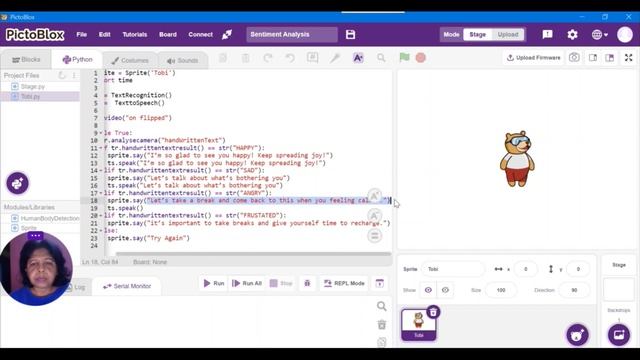Refresh the Project Files list
Image resolution: width=640 pixels, height=360 pixels.
click(x=62, y=76)
